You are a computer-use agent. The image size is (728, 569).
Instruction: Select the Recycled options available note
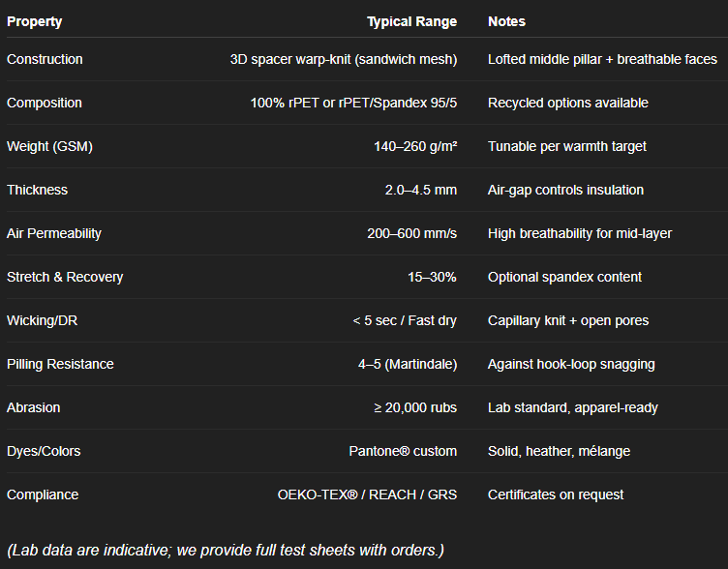(568, 103)
